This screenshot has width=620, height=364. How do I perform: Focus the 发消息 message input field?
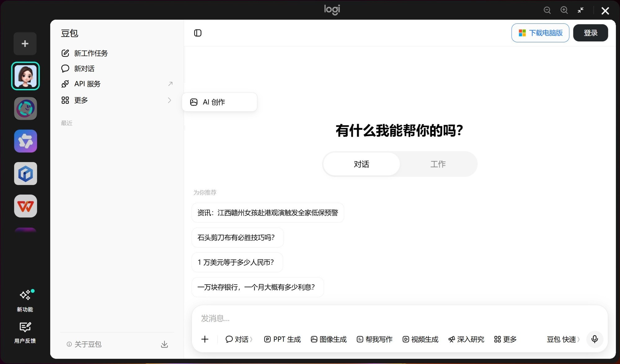click(x=399, y=318)
